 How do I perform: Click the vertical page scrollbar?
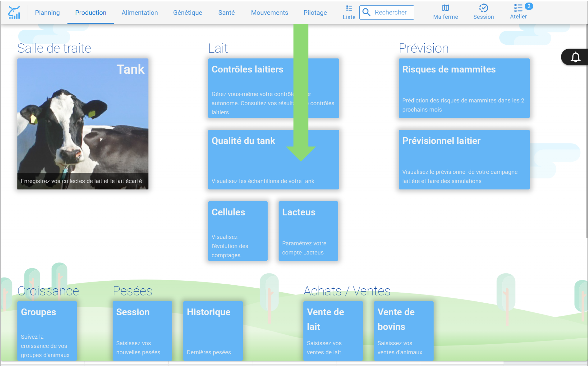[x=586, y=131]
